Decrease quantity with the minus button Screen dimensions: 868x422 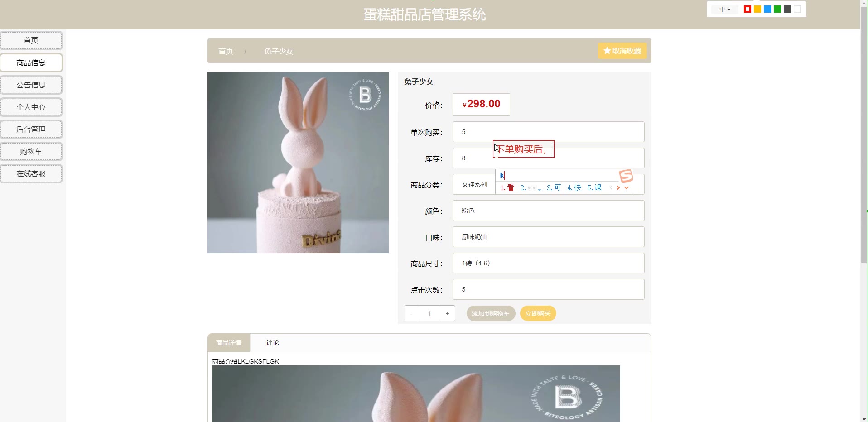[412, 313]
